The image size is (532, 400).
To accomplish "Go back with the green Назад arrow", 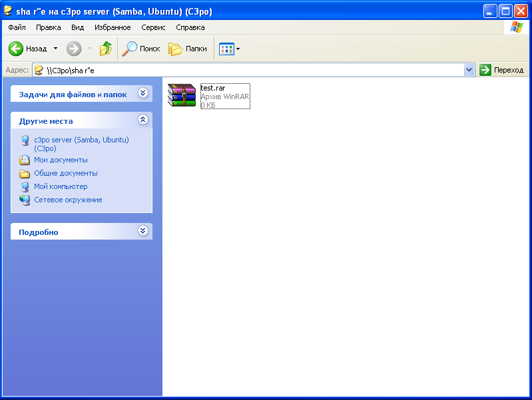I will 28,49.
